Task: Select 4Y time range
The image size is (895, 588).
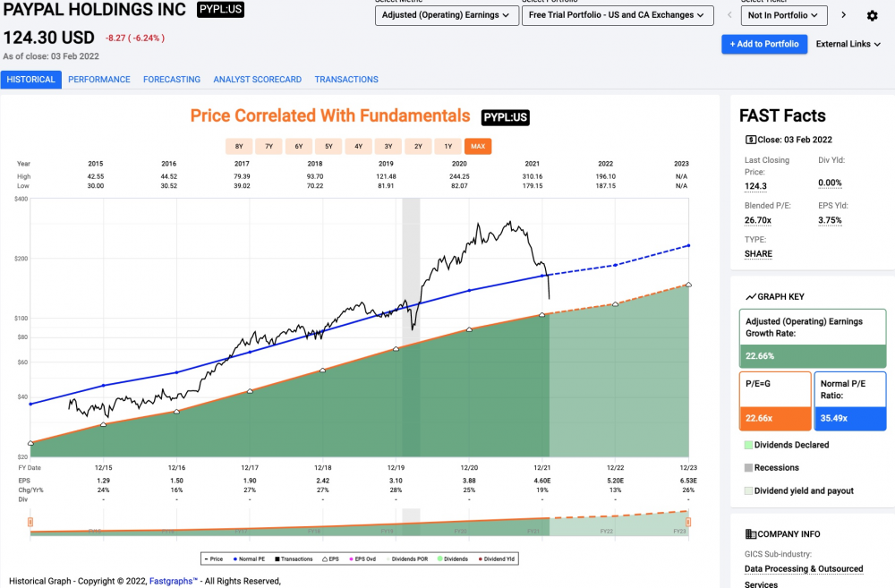Action: click(x=359, y=146)
